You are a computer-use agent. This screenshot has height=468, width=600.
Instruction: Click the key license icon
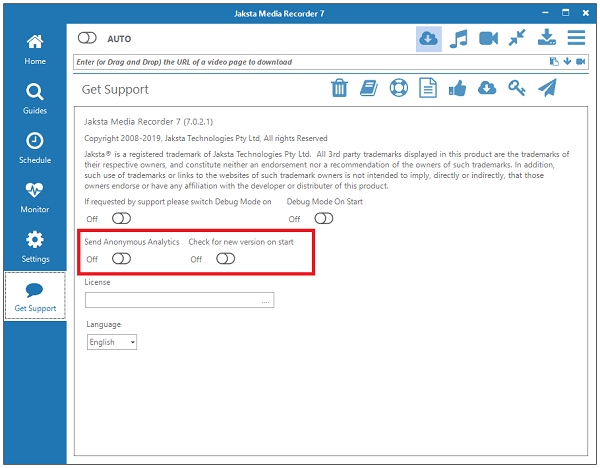click(x=517, y=88)
